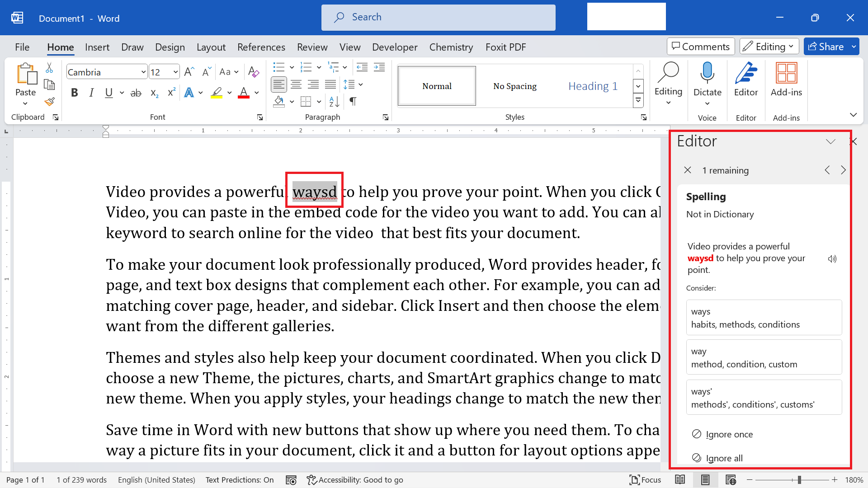
Task: Toggle bold formatting
Action: pos(74,92)
